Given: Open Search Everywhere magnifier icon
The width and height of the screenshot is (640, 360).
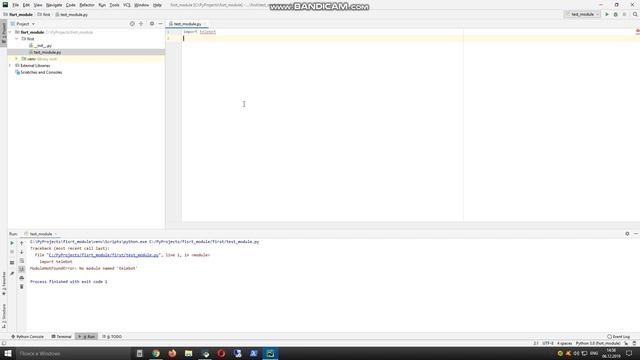Looking at the screenshot, I should 635,14.
